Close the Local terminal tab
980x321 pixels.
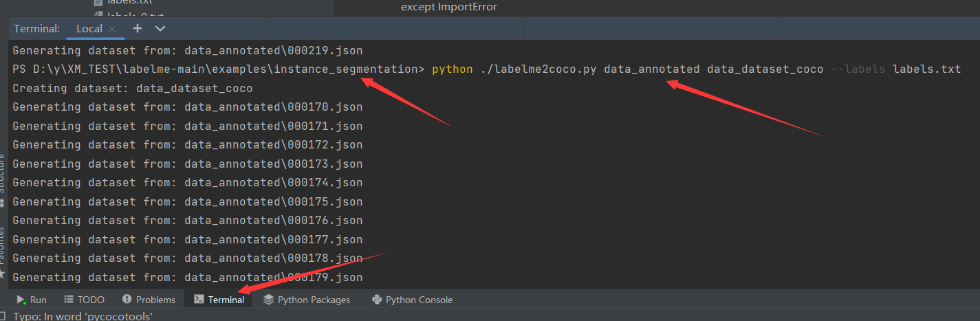point(113,29)
